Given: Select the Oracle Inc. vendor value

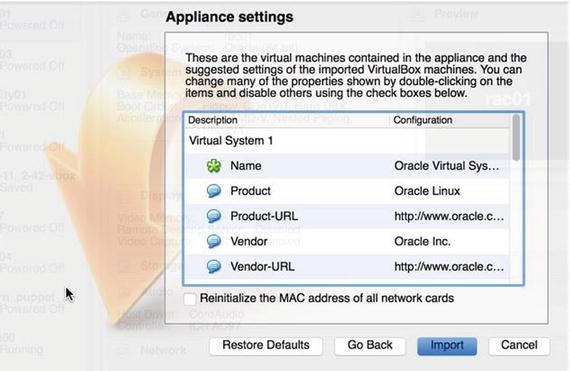Looking at the screenshot, I should coord(422,241).
